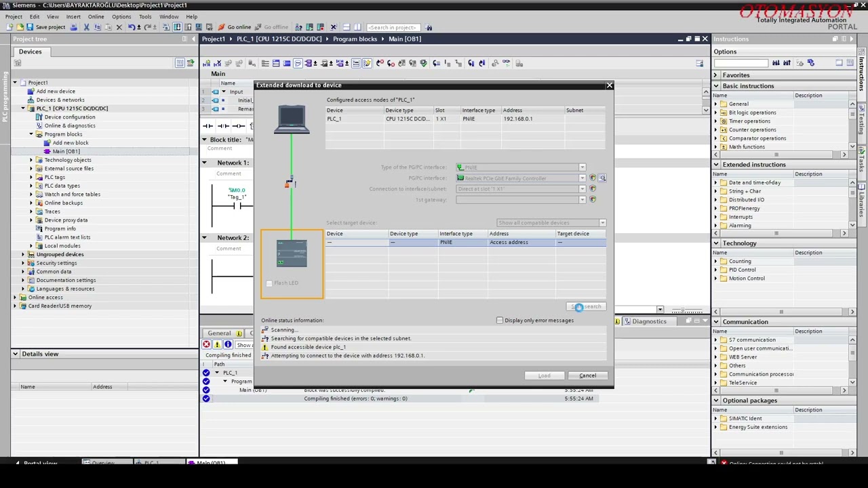Close the Extended download to device dialog

[x=609, y=85]
